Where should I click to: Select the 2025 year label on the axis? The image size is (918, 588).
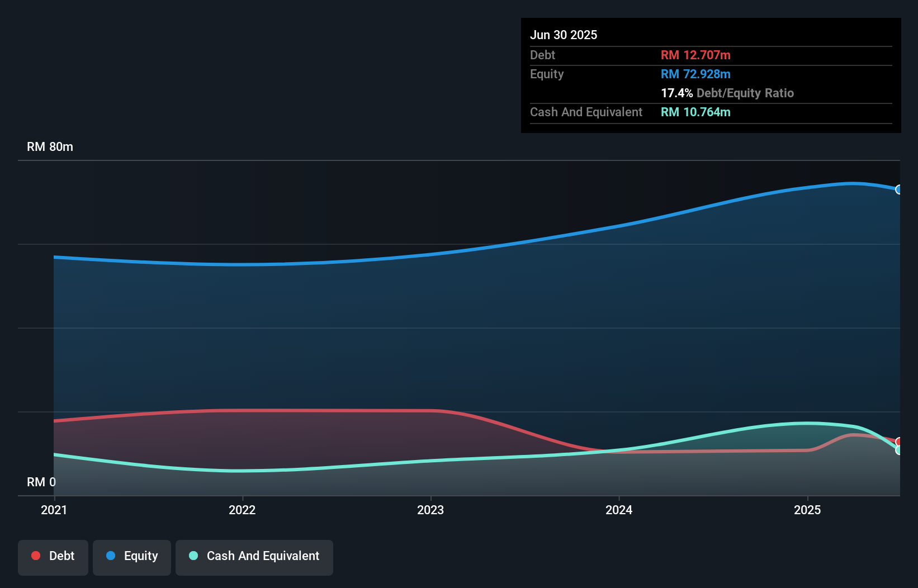click(808, 510)
